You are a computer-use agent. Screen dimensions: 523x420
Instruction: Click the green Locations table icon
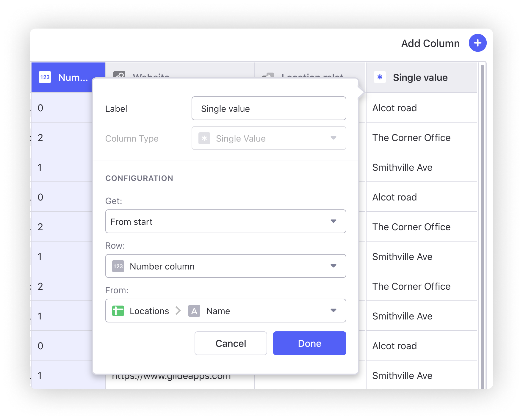click(x=118, y=311)
